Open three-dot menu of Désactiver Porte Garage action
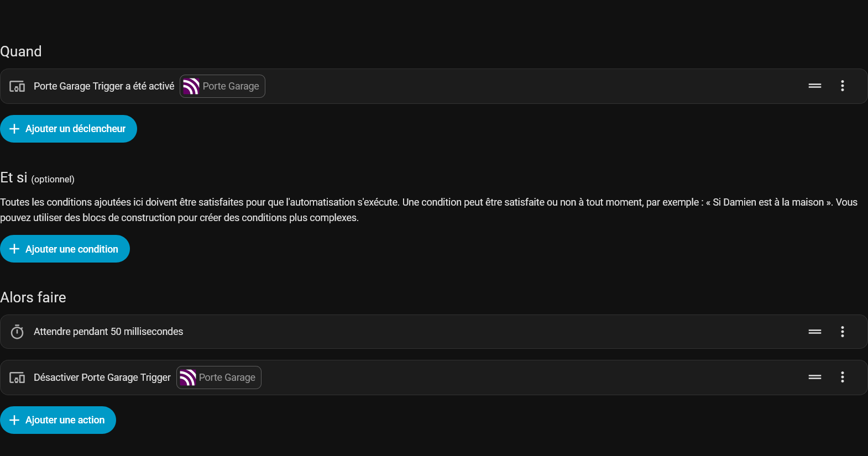The image size is (868, 456). (x=843, y=377)
